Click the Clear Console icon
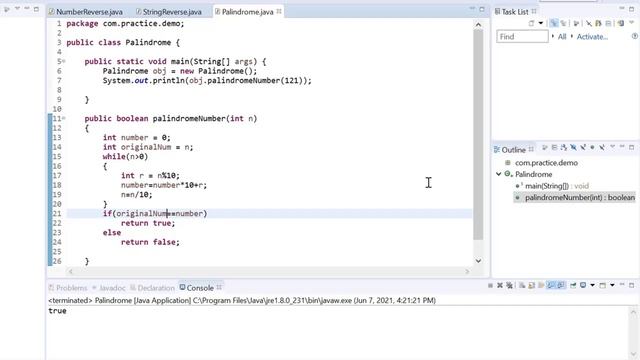 [522, 285]
